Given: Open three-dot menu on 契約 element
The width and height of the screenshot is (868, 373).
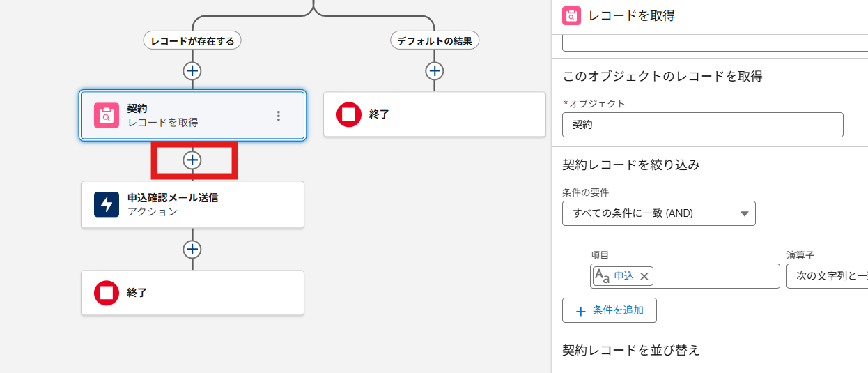Looking at the screenshot, I should [279, 116].
